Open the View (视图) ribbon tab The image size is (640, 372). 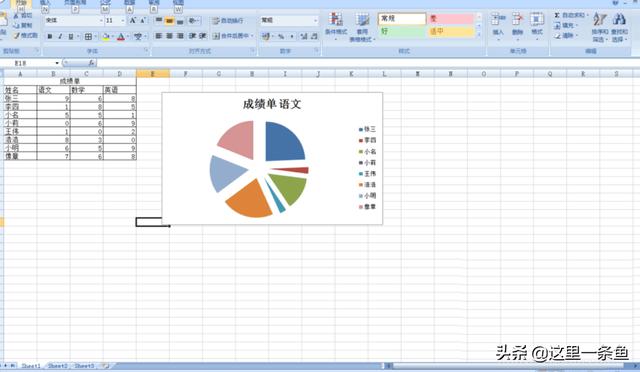[178, 3]
